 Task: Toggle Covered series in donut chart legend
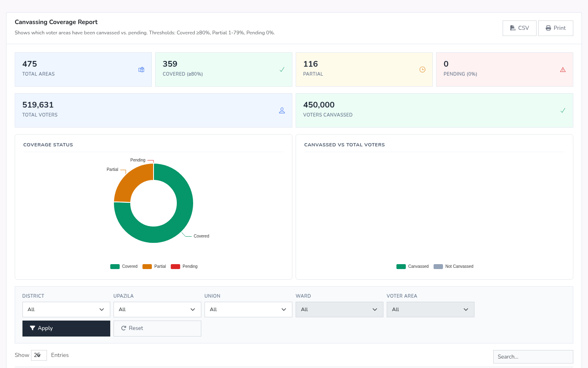tap(124, 266)
